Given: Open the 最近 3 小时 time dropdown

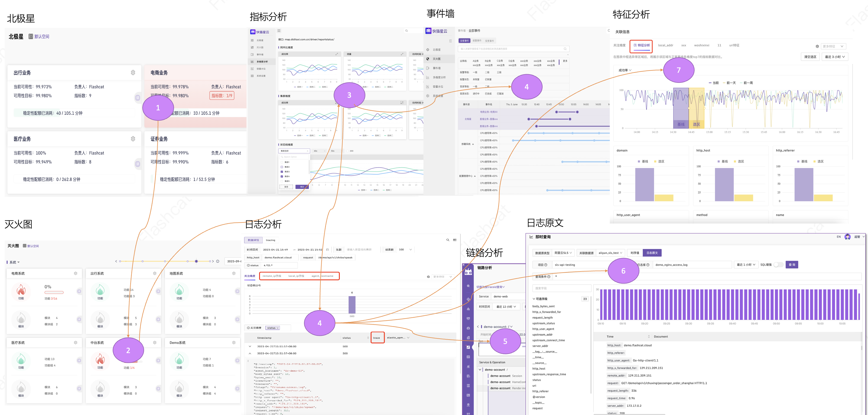Looking at the screenshot, I should click(x=834, y=57).
